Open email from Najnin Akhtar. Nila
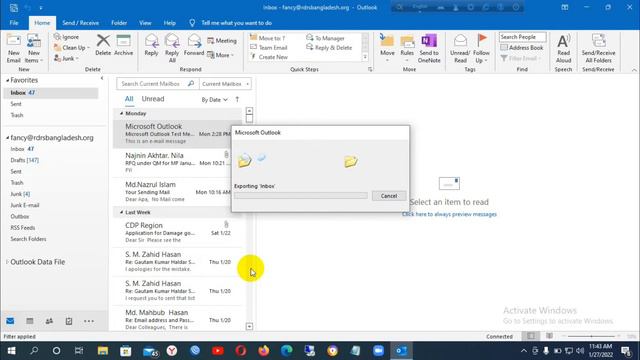The image size is (640, 360). point(177,162)
